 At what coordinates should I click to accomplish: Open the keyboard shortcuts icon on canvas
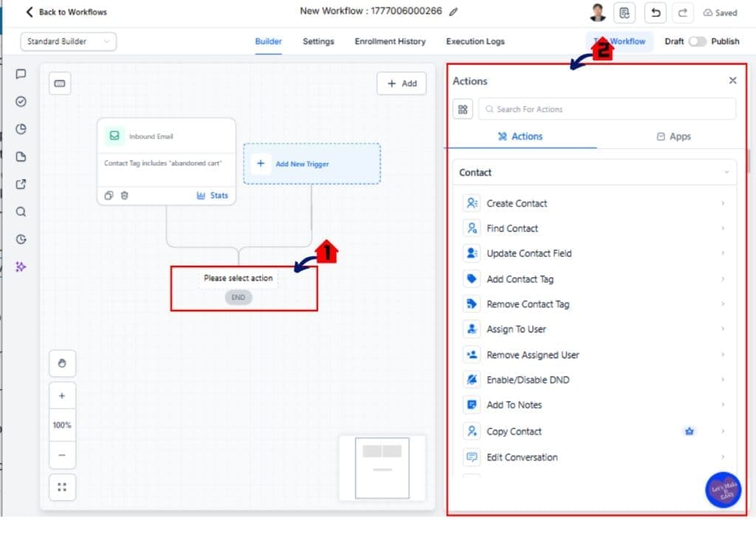point(60,83)
